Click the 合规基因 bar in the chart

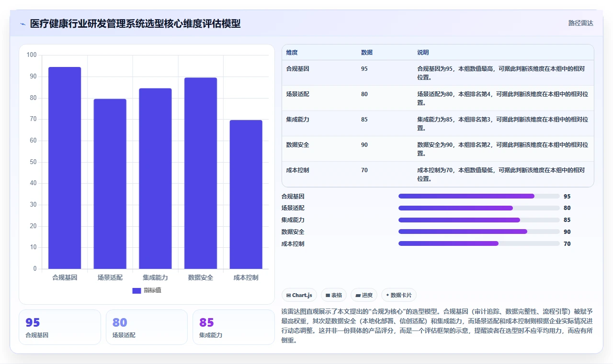coord(65,168)
